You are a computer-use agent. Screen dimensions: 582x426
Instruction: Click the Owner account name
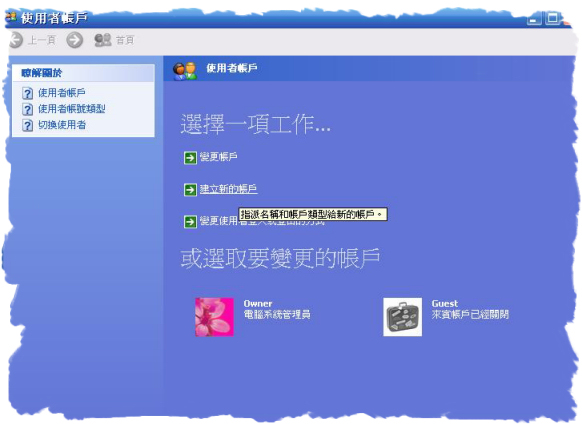point(258,304)
